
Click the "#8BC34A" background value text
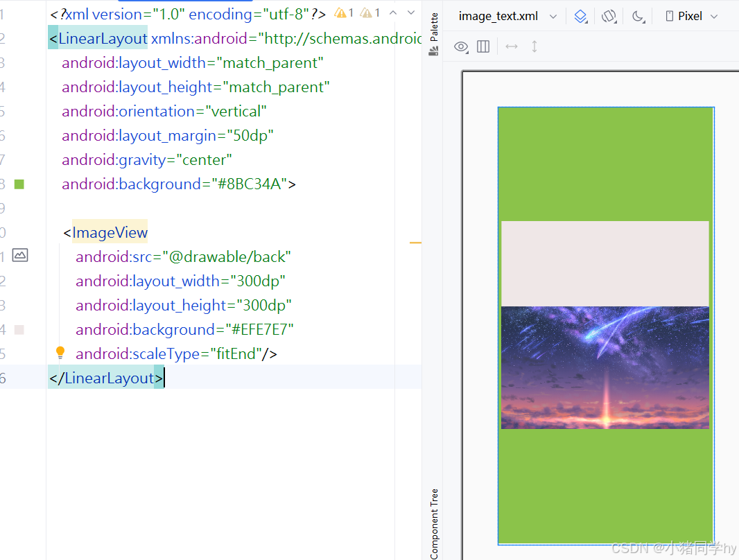tap(250, 184)
